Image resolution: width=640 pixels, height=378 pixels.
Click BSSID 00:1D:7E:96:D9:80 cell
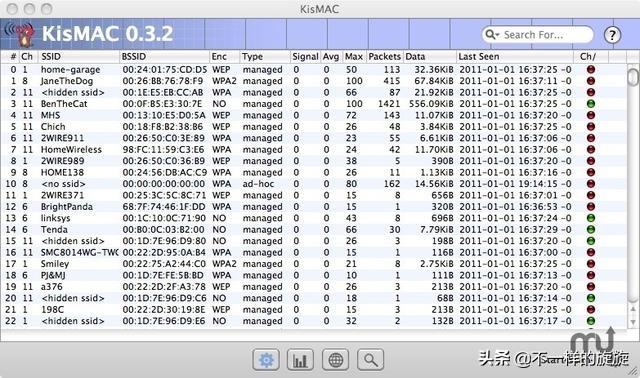coord(164,241)
